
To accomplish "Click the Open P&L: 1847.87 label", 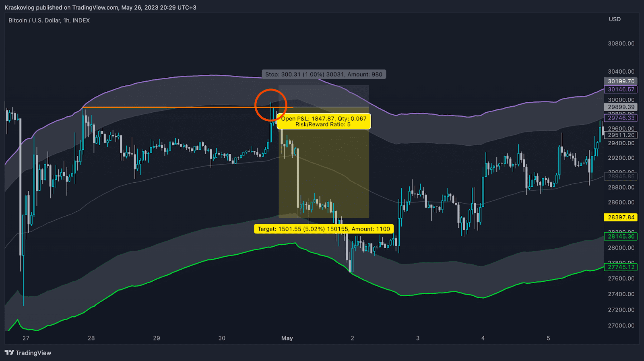I will (324, 122).
